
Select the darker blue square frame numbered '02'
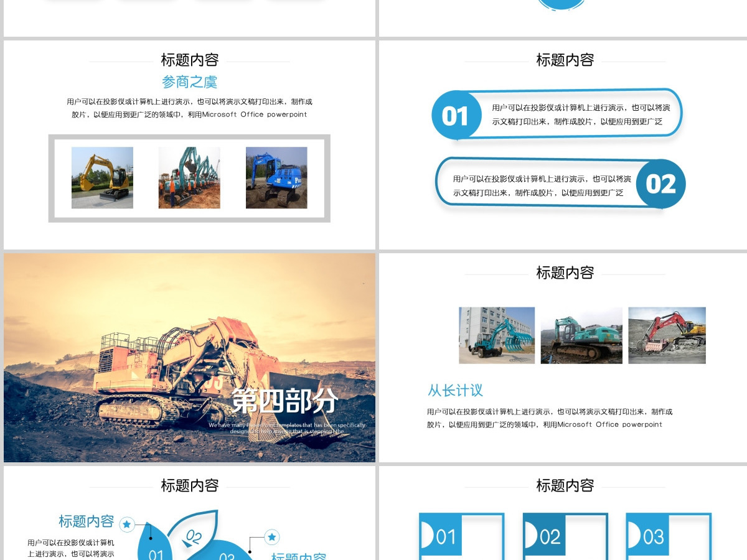coord(565,536)
